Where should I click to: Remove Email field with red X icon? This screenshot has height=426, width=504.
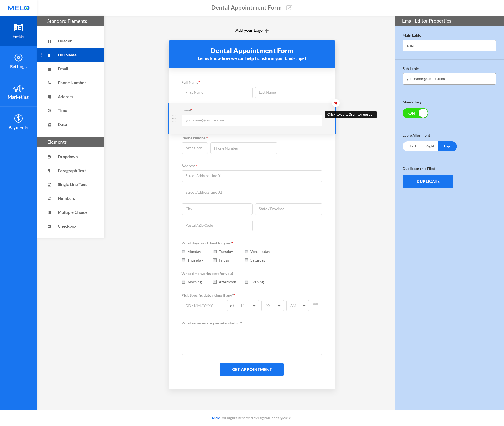(x=336, y=103)
